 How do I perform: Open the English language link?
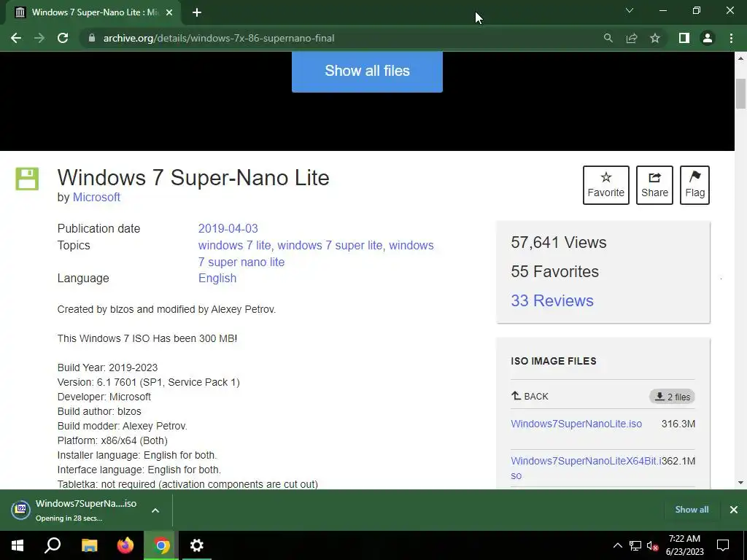coord(217,278)
